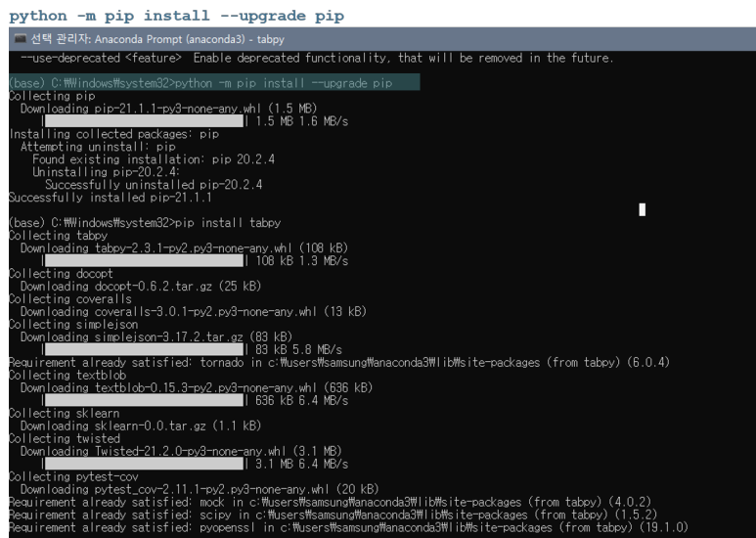The height and width of the screenshot is (538, 756).
Task: Click 'Downloading sklearn-0.0.tar.gz' line
Action: [141, 426]
